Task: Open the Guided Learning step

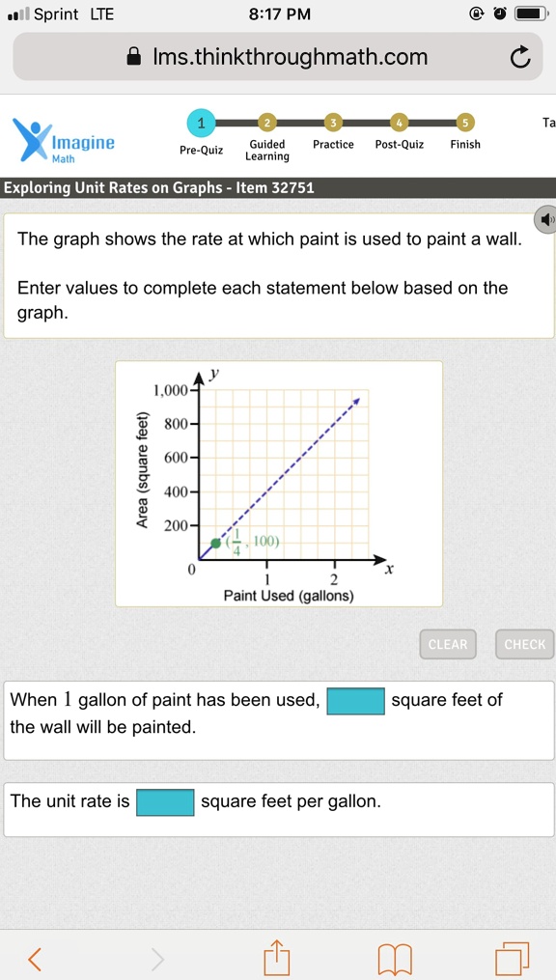Action: coord(267,124)
